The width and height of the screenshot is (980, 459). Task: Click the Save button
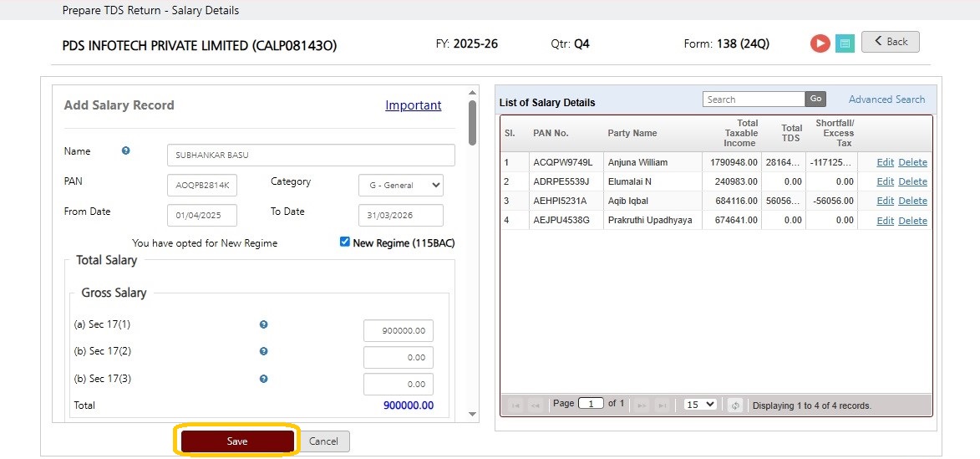click(x=237, y=441)
